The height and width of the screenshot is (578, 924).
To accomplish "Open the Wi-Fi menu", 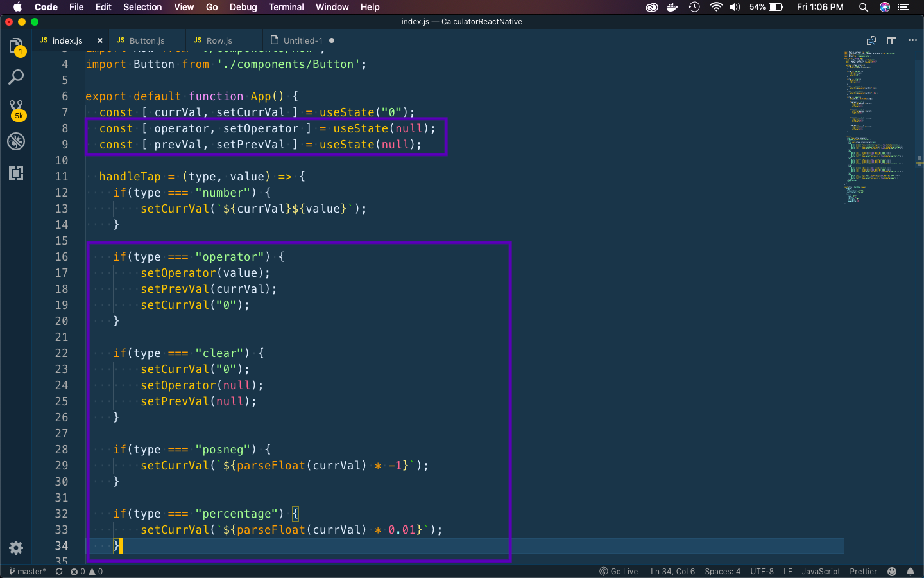I will click(716, 7).
